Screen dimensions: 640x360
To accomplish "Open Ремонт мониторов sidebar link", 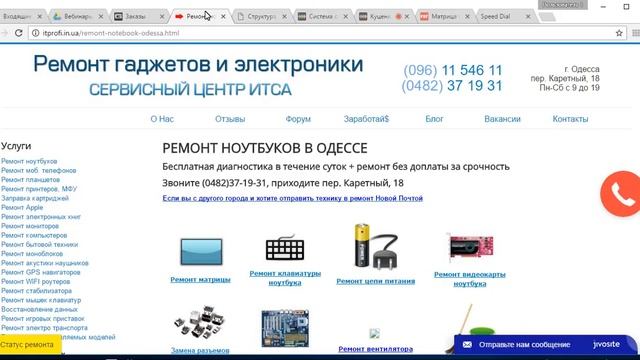I will (x=30, y=226).
